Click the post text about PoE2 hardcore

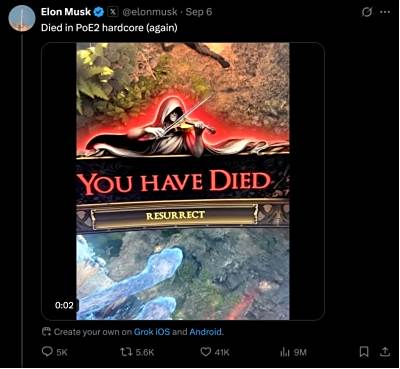click(x=109, y=28)
